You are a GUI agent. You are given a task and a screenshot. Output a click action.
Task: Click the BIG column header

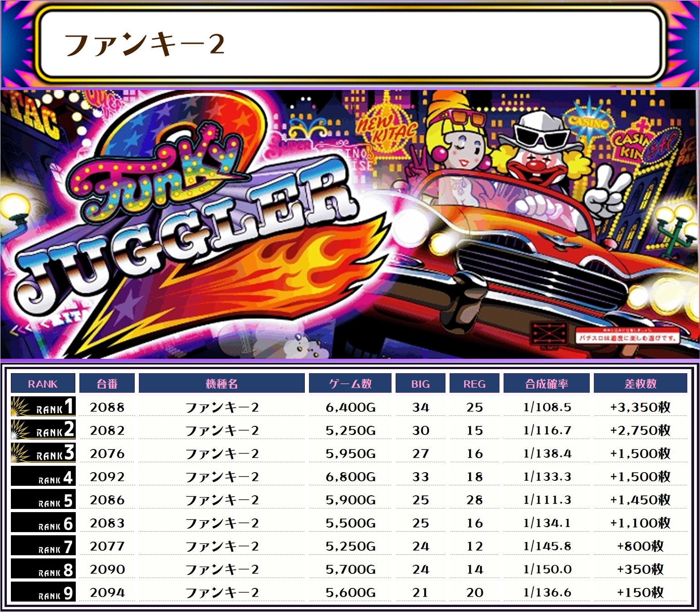click(421, 384)
